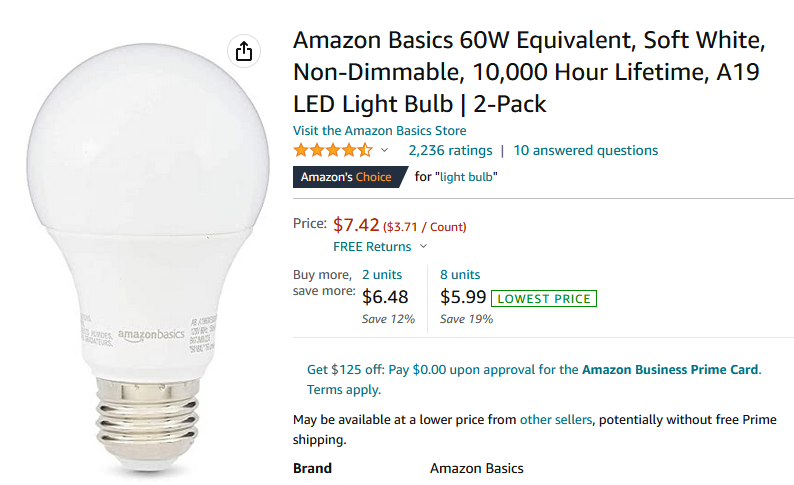This screenshot has width=794, height=485.
Task: Expand the chevron next to the star rating
Action: tap(384, 151)
